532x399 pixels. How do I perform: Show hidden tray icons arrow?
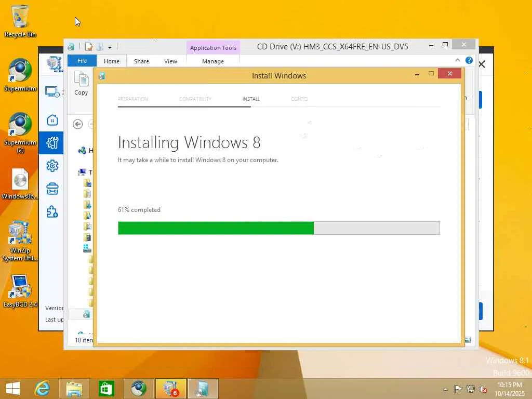tap(445, 389)
